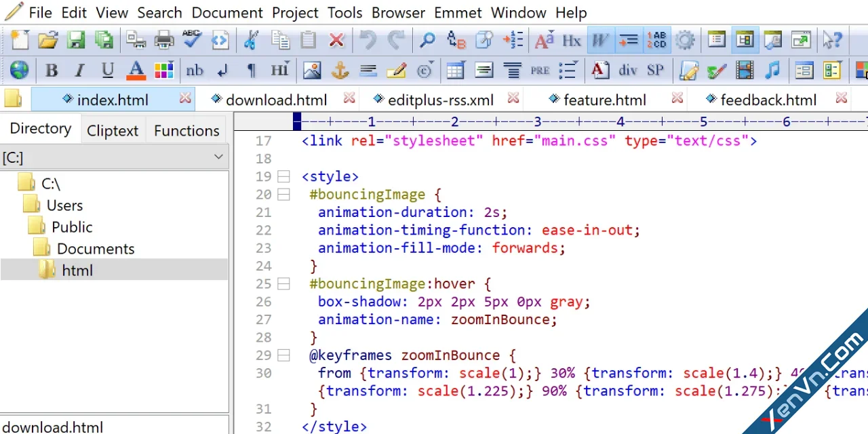Cut selection with the scissors icon
This screenshot has width=868, height=434.
tap(251, 40)
